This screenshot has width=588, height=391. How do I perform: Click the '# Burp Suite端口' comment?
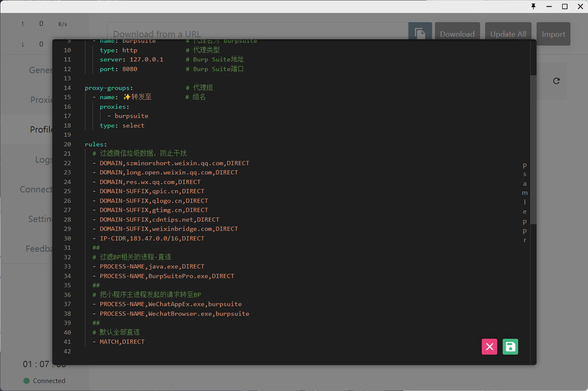coord(215,69)
